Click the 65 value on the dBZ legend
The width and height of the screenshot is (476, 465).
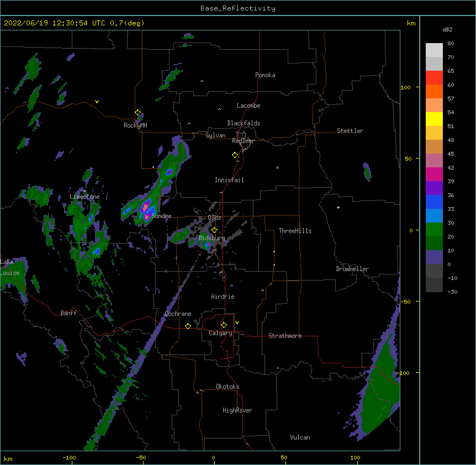point(451,71)
